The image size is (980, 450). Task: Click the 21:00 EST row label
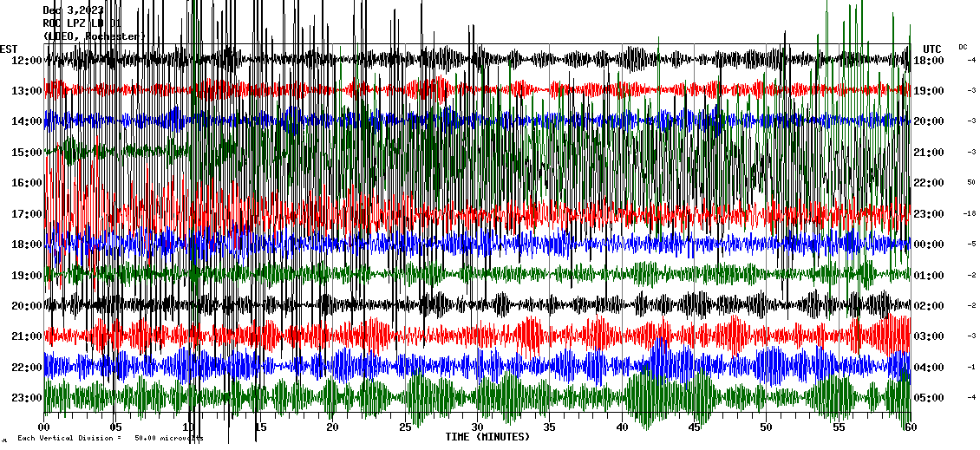[27, 336]
